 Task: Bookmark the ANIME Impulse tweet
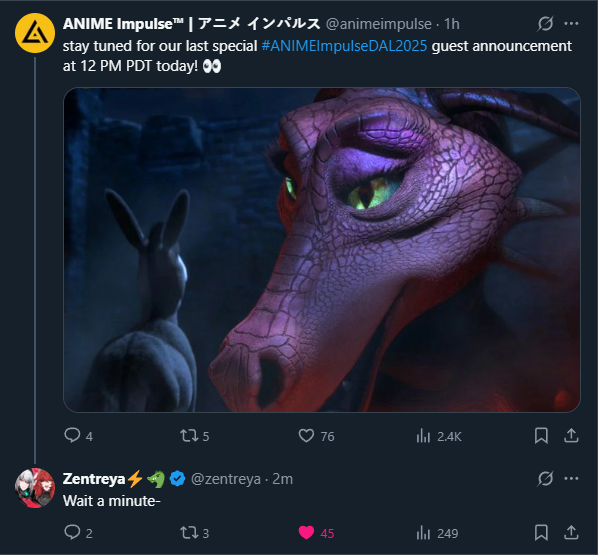541,435
